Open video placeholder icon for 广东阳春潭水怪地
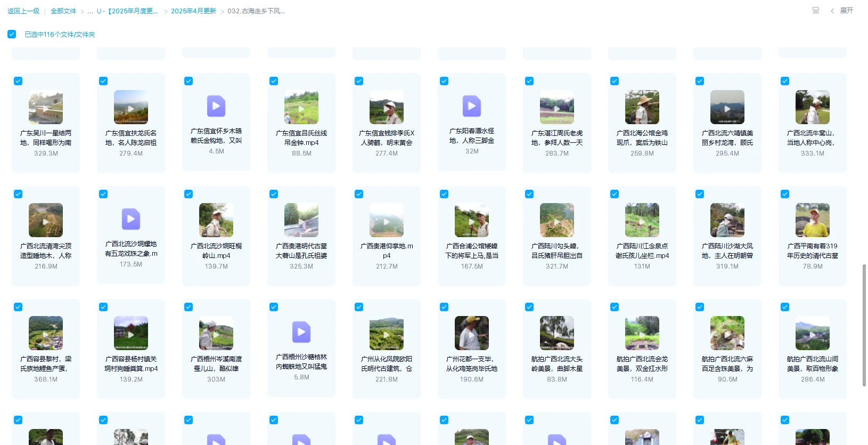The height and width of the screenshot is (445, 868). tap(472, 106)
